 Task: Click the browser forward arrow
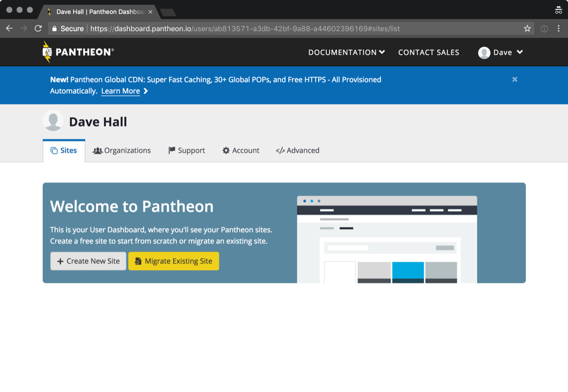click(24, 29)
